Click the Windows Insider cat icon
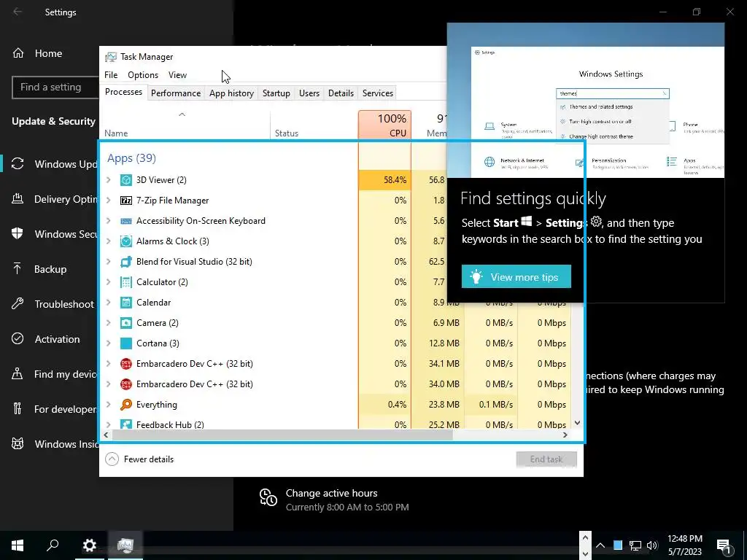The width and height of the screenshot is (747, 560). (x=18, y=444)
